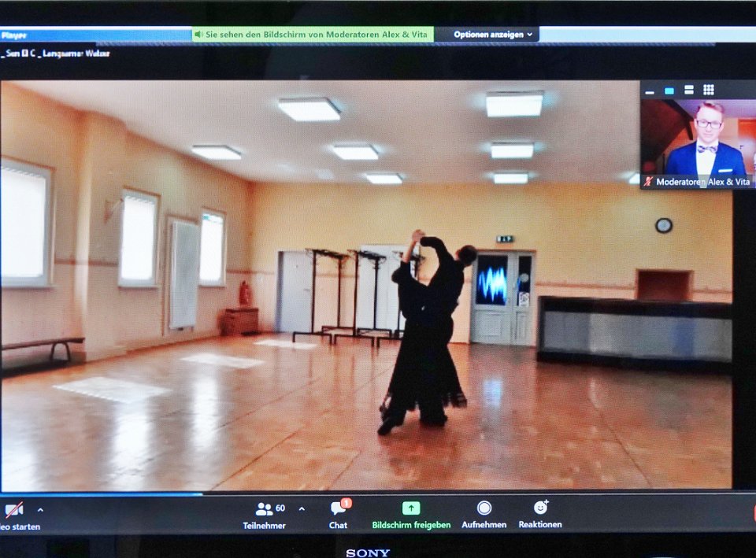Open Reaktionen emoji reactions
Image resolution: width=756 pixels, height=558 pixels.
click(540, 515)
